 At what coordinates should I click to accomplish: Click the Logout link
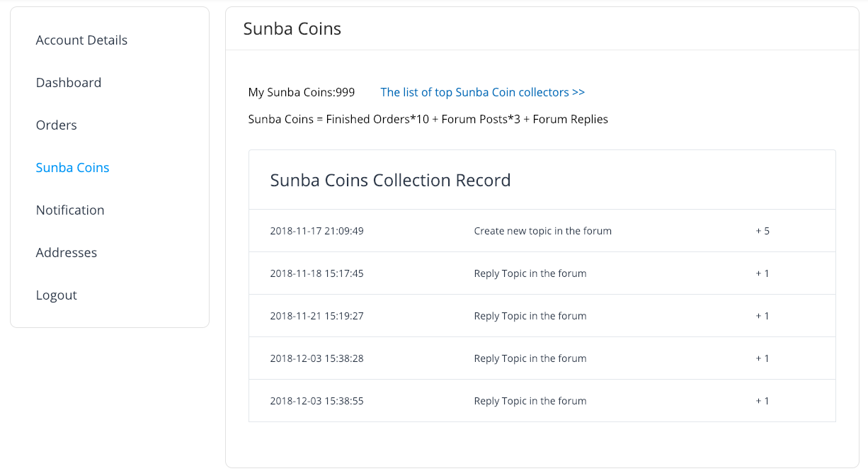point(57,295)
